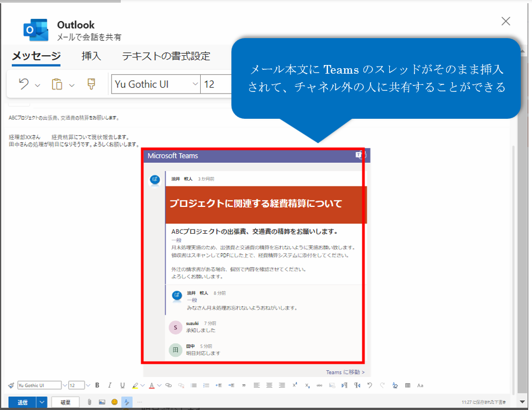Apply strikethrough formatting
The height and width of the screenshot is (410, 532).
(x=319, y=385)
